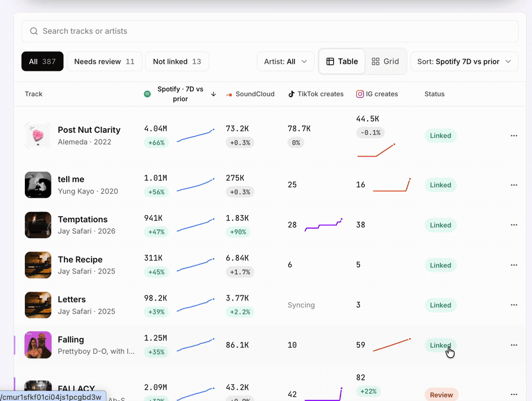
Task: Focus the Search tracks or artists field
Action: 270,31
